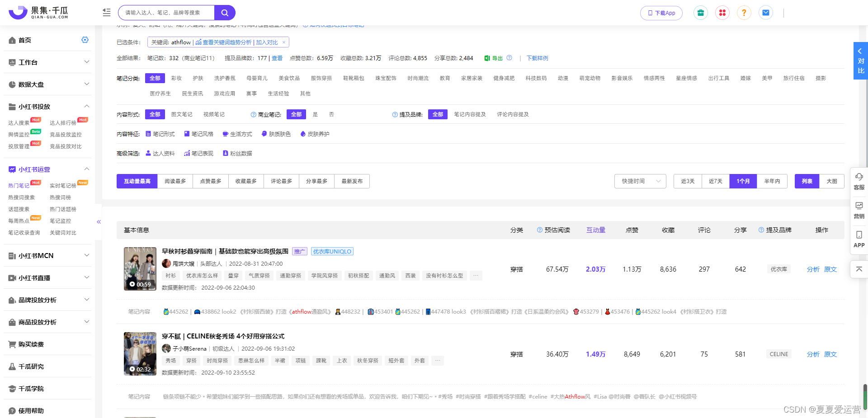Sort by 收藏最多 tab
The width and height of the screenshot is (868, 418).
pyautogui.click(x=246, y=181)
